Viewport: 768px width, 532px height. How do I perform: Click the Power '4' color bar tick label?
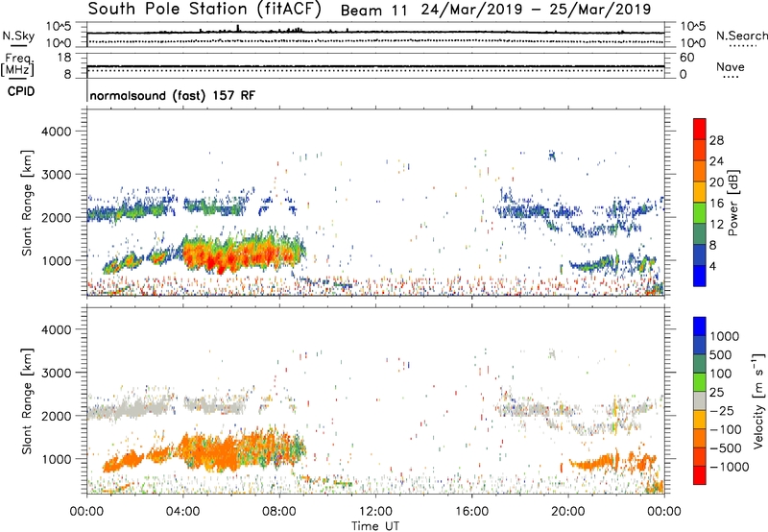tap(712, 266)
